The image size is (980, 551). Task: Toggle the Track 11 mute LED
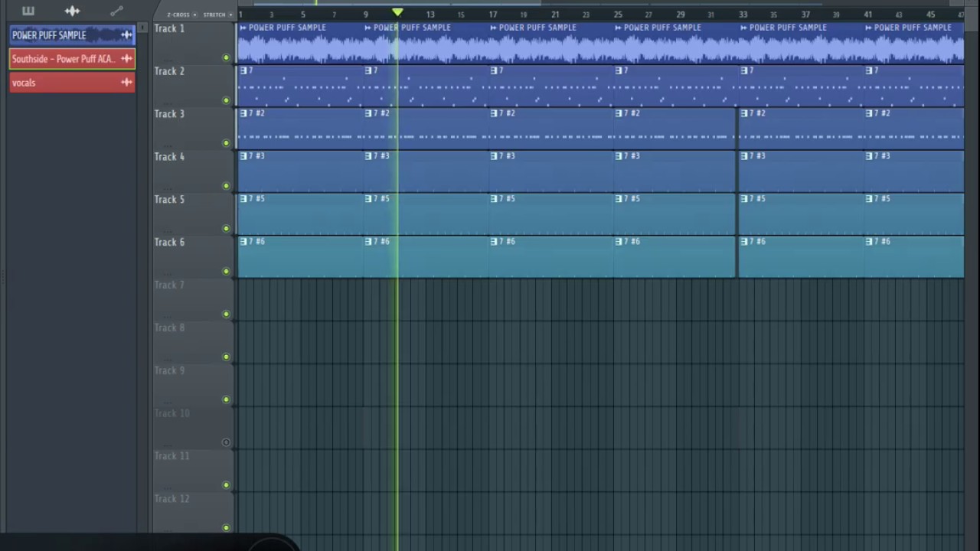pos(226,485)
